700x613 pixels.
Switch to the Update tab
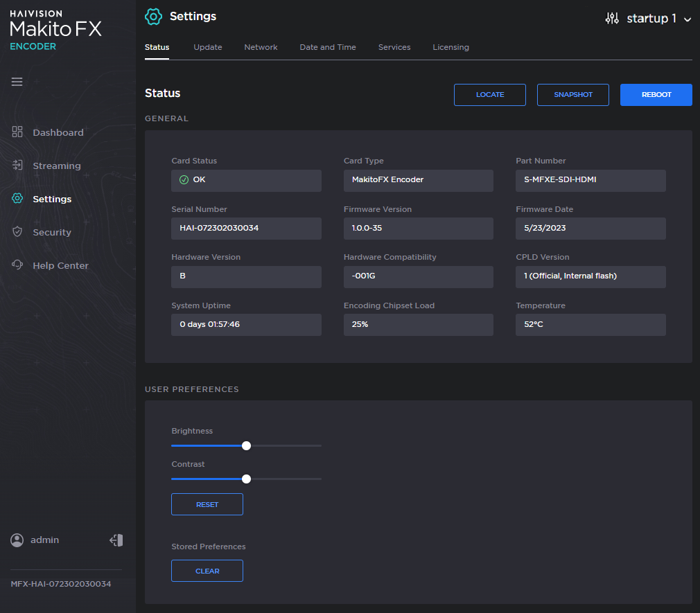[207, 47]
